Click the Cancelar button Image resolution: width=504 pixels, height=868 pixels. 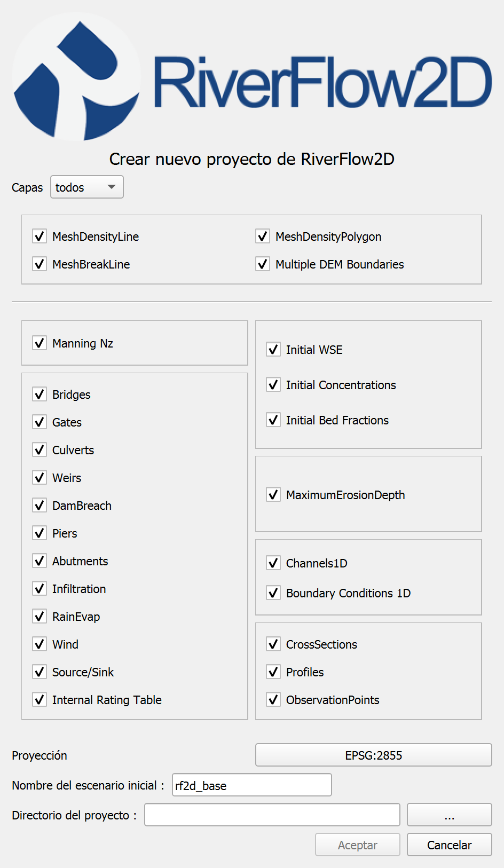point(450,845)
